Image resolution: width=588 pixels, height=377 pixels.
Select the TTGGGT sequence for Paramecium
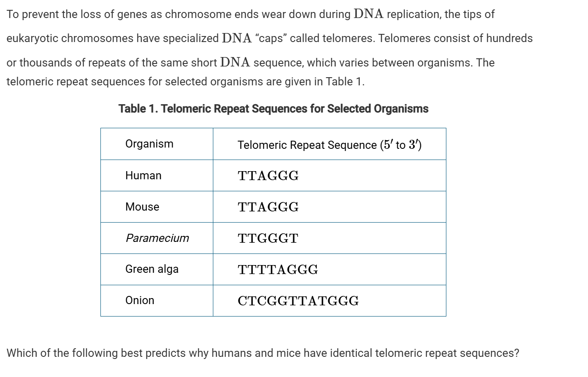click(x=268, y=238)
